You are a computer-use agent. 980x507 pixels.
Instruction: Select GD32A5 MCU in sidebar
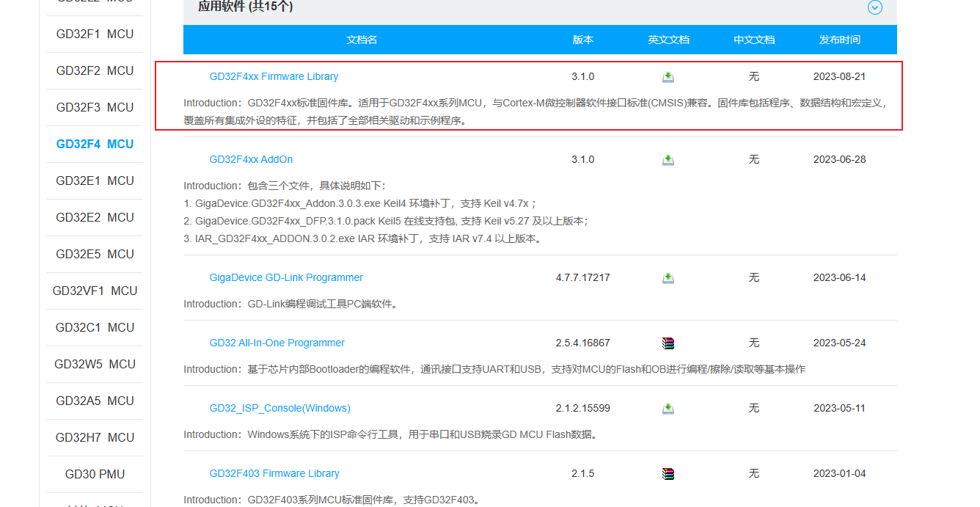tap(95, 401)
